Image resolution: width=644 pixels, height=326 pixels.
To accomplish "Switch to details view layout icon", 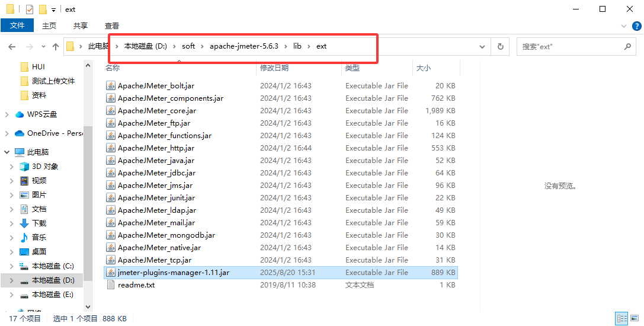I will (x=622, y=318).
